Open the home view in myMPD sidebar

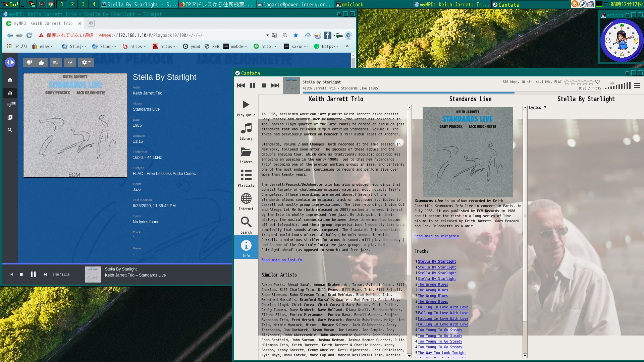click(x=10, y=80)
